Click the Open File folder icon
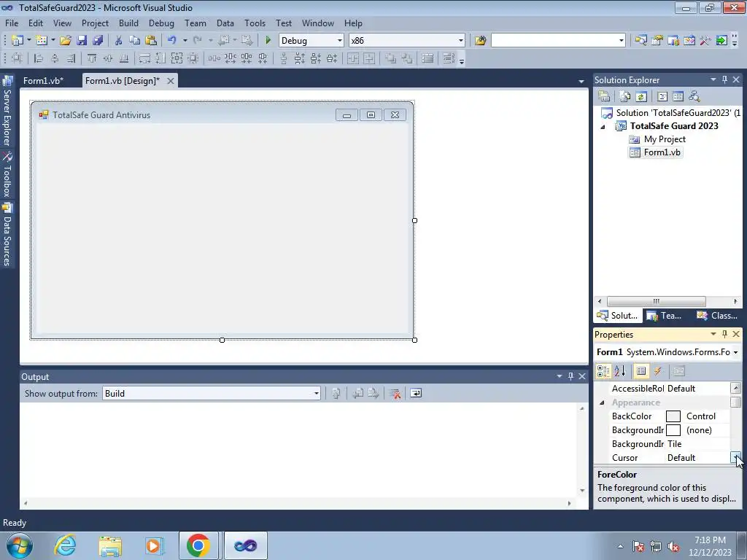 point(65,41)
